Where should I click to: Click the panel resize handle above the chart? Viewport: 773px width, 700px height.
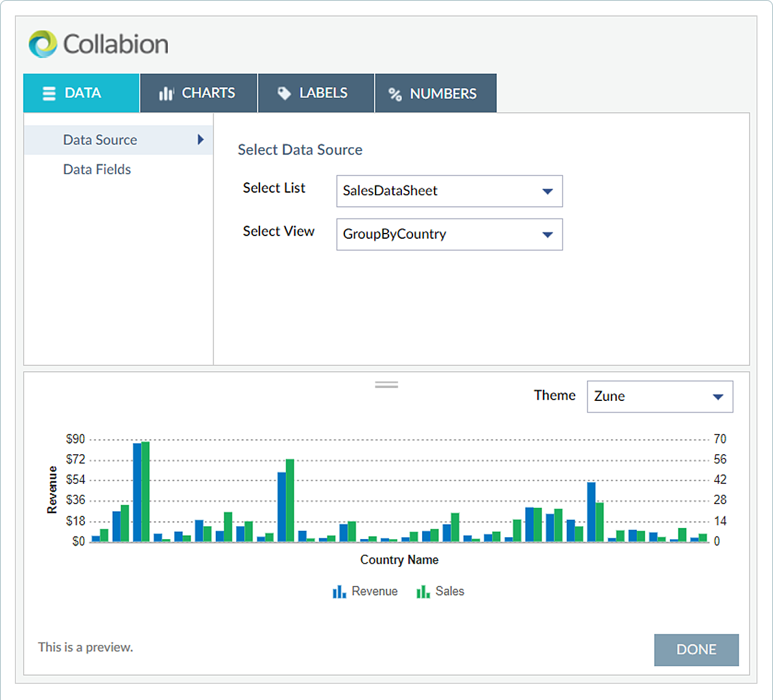tap(386, 385)
